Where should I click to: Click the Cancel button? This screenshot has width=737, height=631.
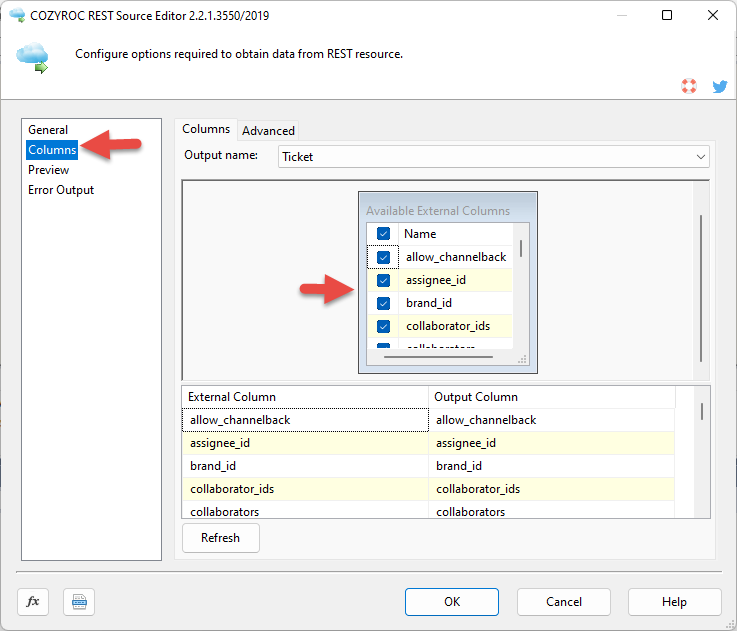pyautogui.click(x=564, y=602)
